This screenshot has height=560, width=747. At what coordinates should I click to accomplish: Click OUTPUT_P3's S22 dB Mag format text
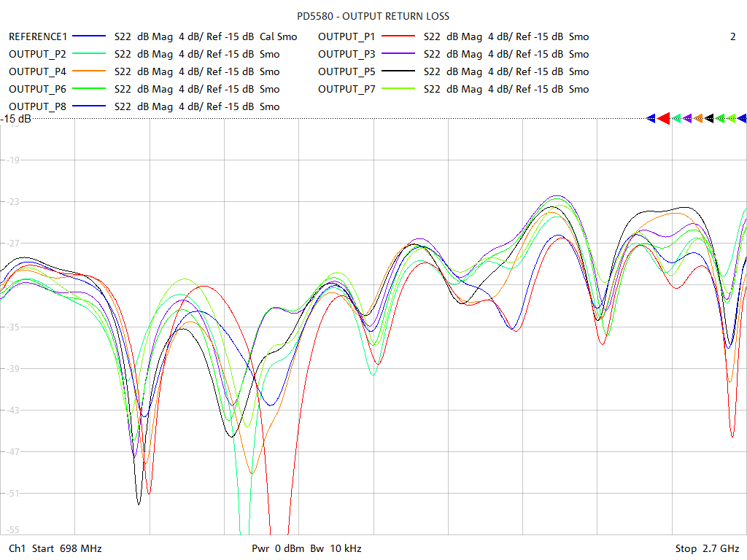[506, 54]
